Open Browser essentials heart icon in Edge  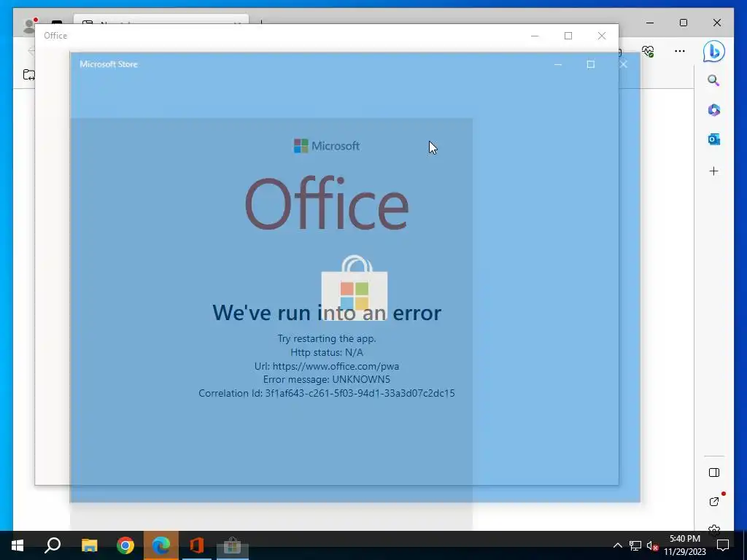648,51
